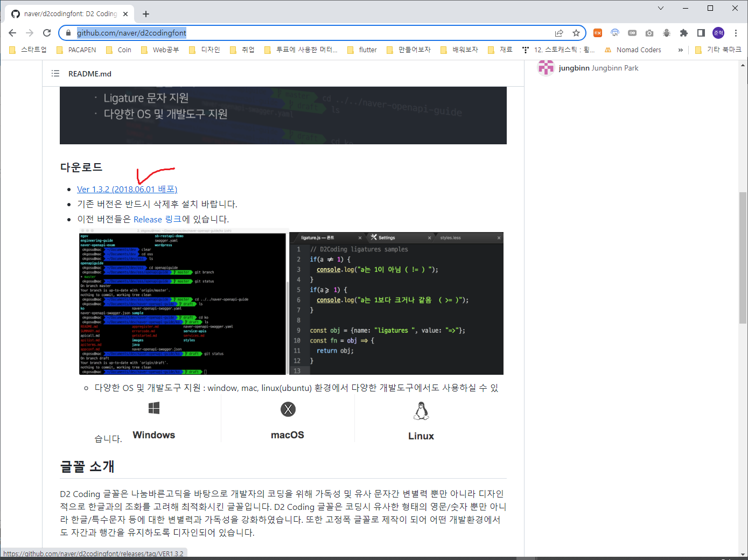Open the flutter bookmark folder
The width and height of the screenshot is (748, 560).
362,50
